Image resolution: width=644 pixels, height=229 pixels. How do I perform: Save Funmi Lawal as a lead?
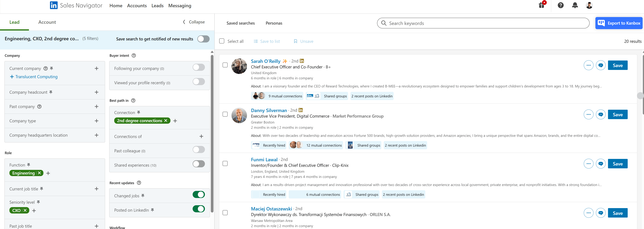[x=617, y=164]
